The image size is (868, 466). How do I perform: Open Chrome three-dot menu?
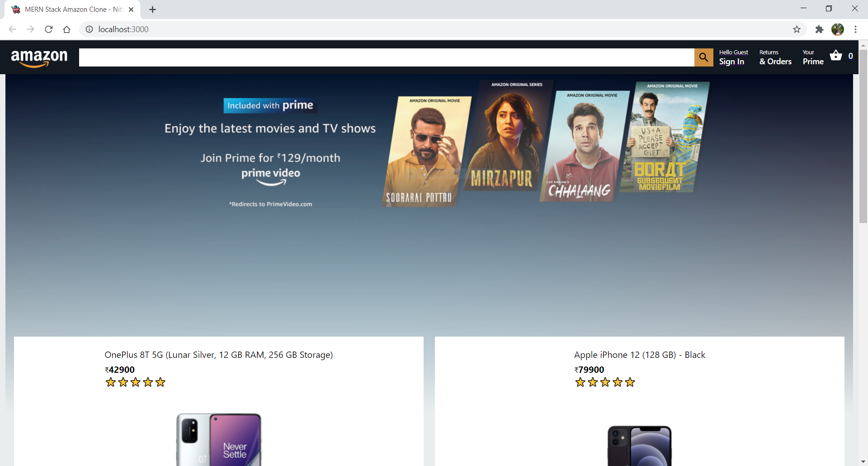pos(855,29)
